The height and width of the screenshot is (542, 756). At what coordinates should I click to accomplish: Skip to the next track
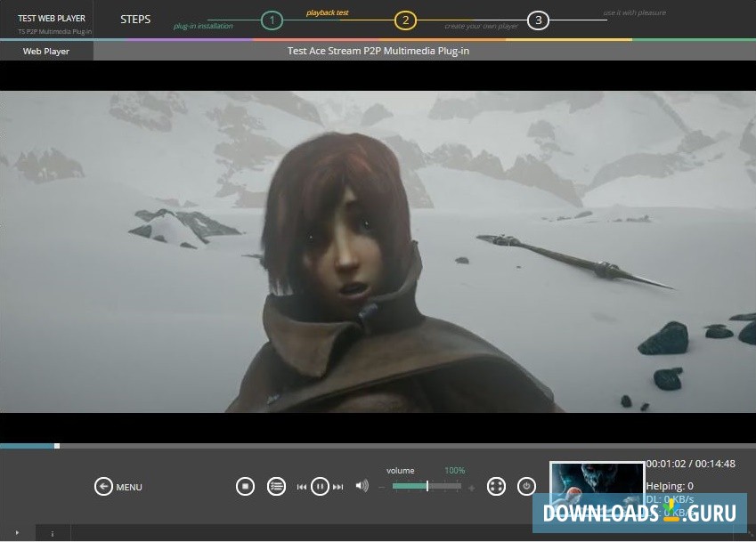point(338,487)
